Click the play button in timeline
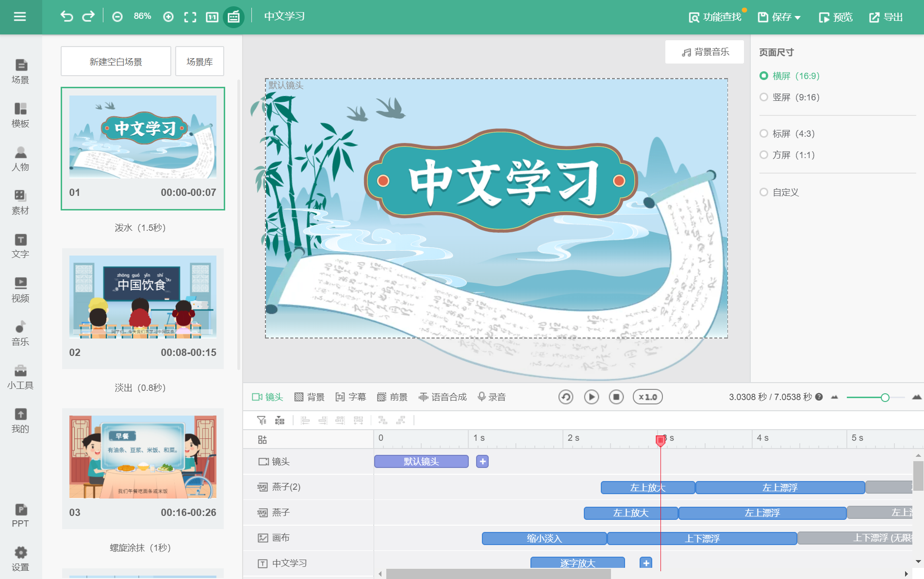The height and width of the screenshot is (579, 924). (591, 397)
